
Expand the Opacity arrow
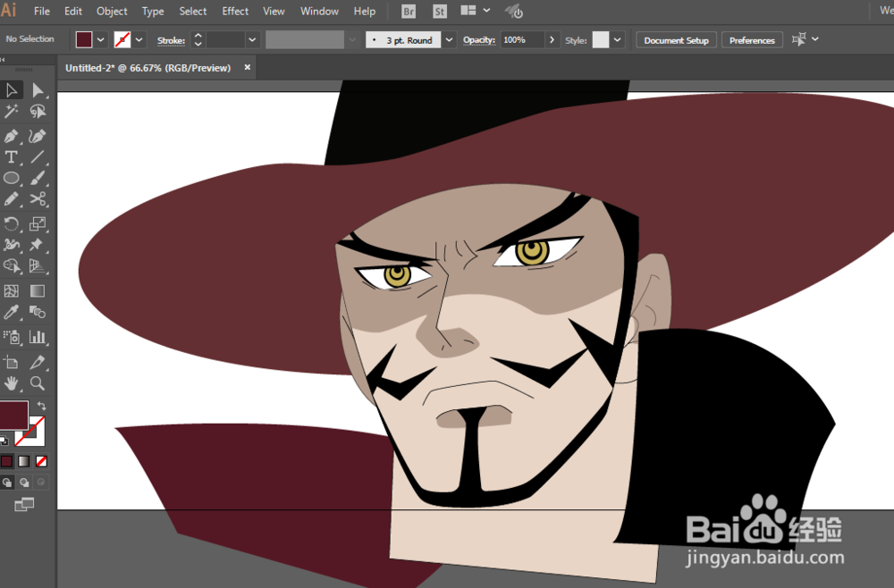(x=552, y=40)
